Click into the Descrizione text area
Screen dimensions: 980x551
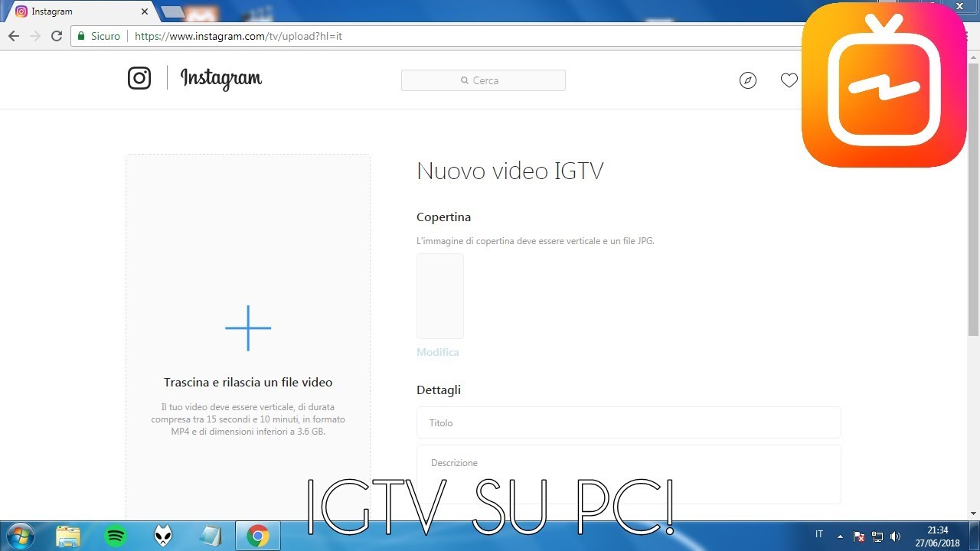tap(629, 474)
